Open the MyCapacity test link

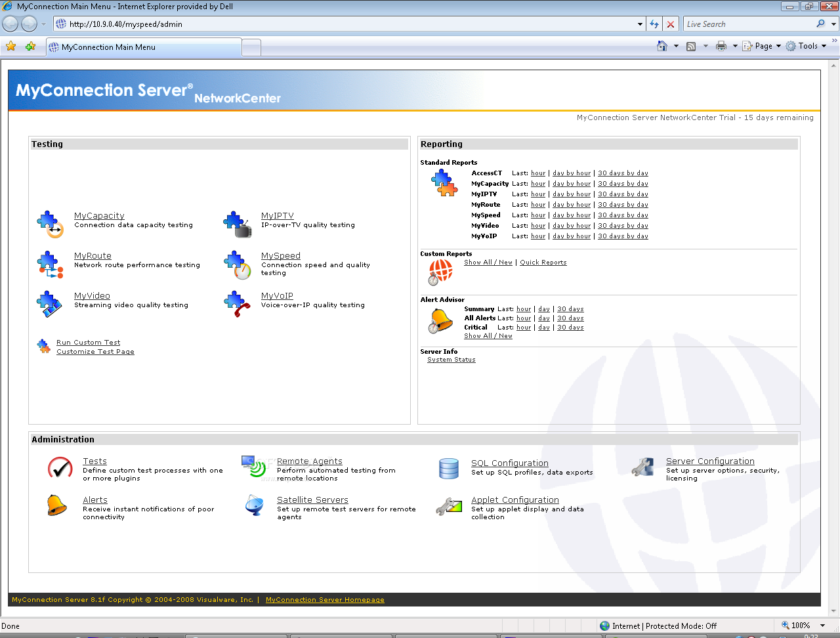point(99,215)
